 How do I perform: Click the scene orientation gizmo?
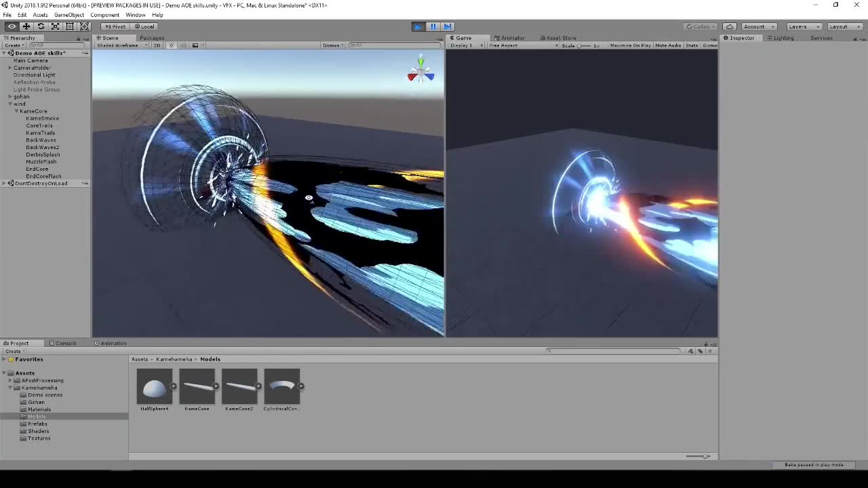pos(420,70)
